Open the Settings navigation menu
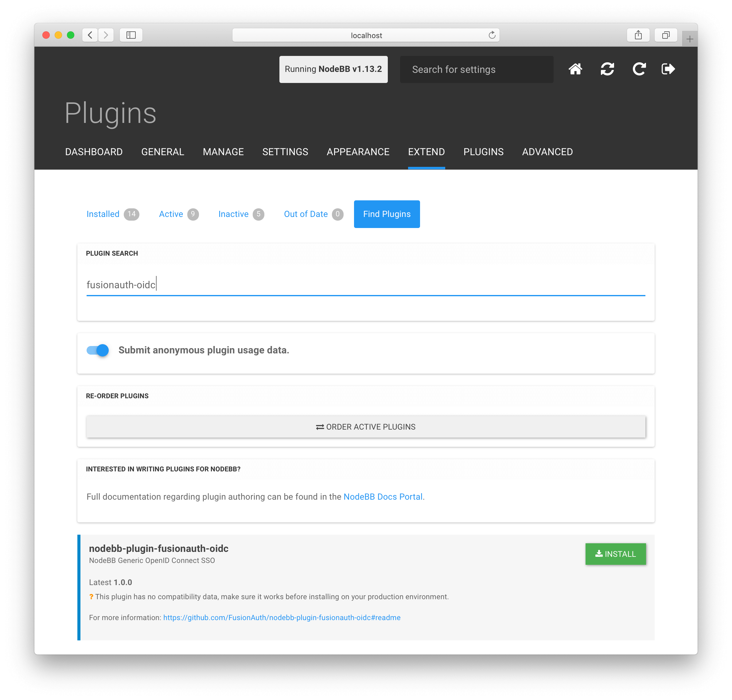 (285, 152)
